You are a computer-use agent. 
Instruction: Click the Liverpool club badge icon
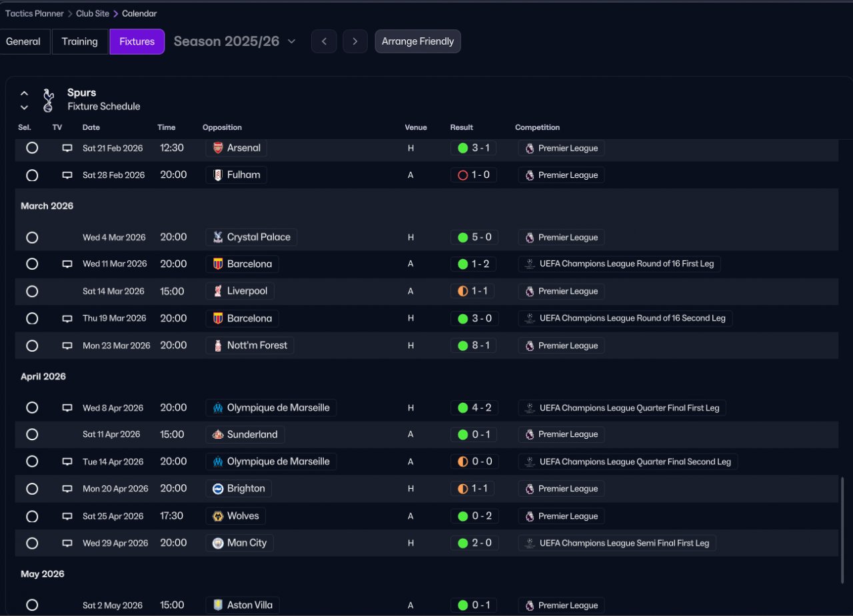(x=218, y=291)
